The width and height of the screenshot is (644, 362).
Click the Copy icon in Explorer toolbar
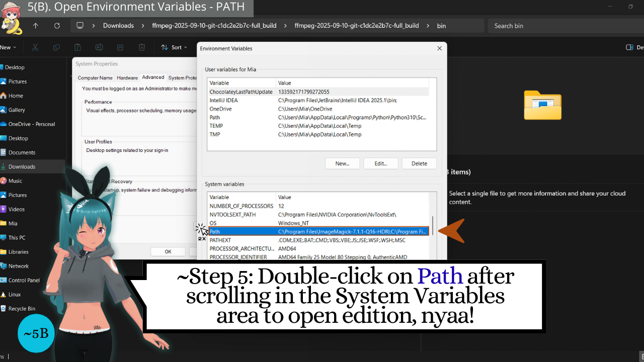click(56, 47)
